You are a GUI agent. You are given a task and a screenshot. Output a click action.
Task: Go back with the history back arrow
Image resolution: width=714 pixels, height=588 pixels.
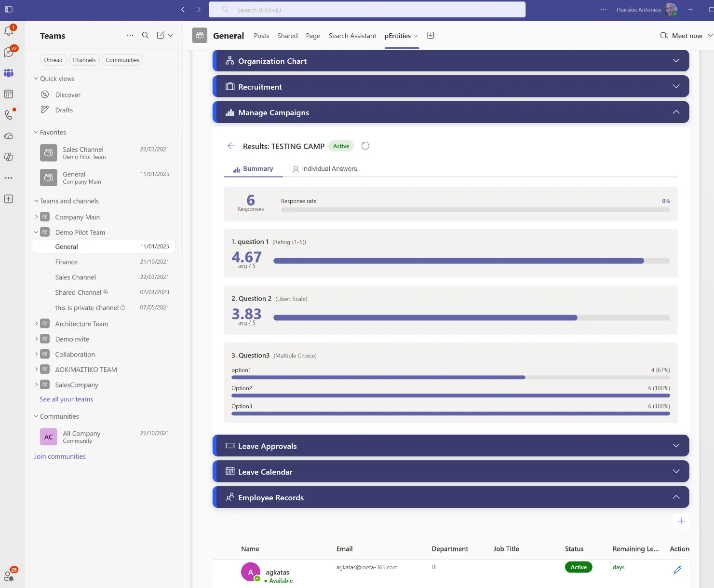[x=183, y=10]
